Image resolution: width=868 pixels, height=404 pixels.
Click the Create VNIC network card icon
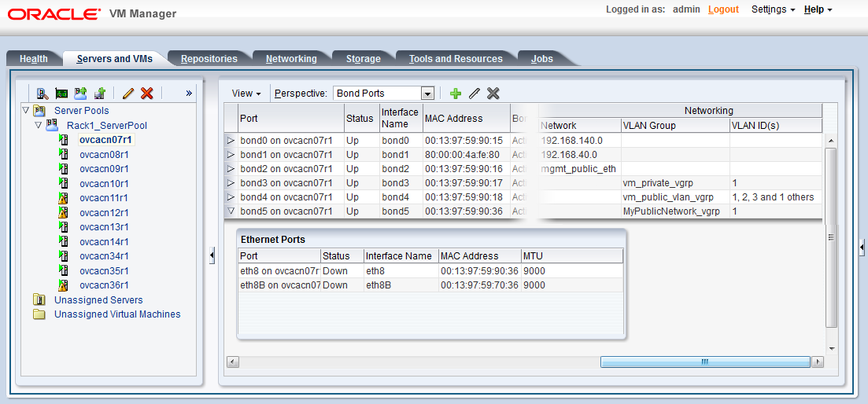[61, 93]
